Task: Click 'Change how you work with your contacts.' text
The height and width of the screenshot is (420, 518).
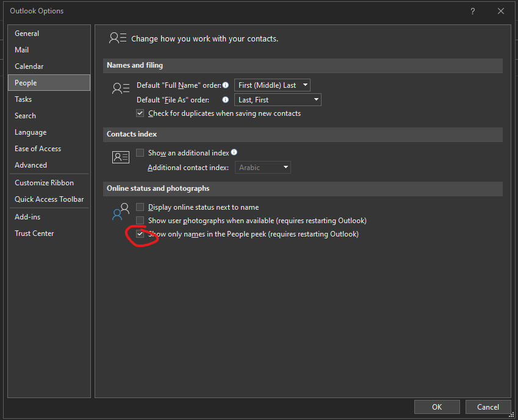Action: pos(205,38)
